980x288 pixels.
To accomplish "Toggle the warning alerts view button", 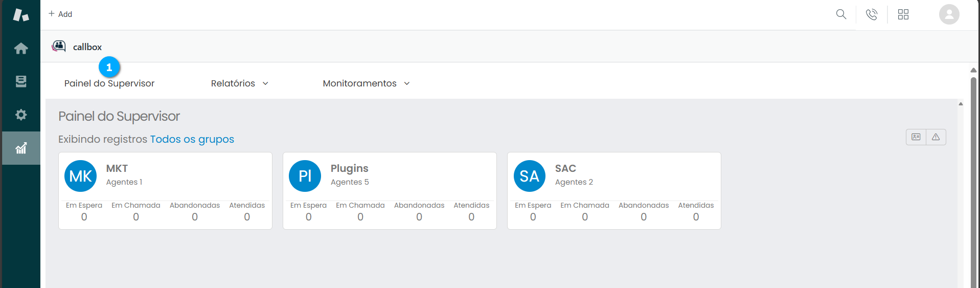I will click(936, 137).
